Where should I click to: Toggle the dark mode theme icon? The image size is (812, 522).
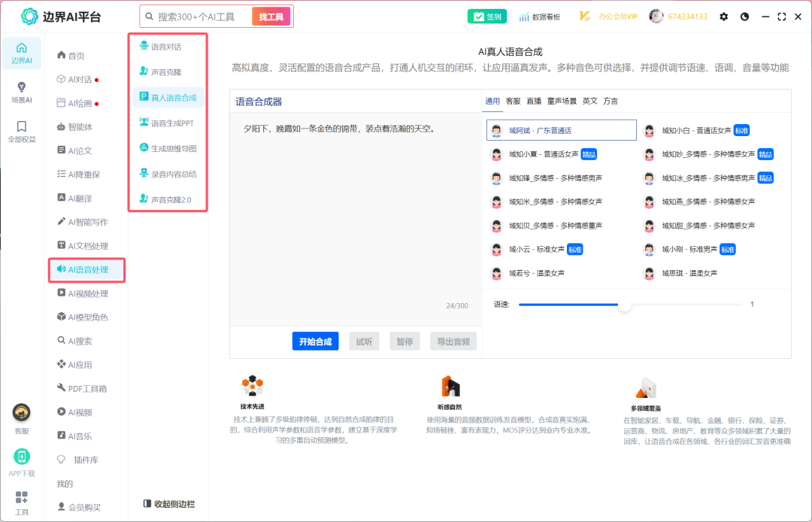744,17
